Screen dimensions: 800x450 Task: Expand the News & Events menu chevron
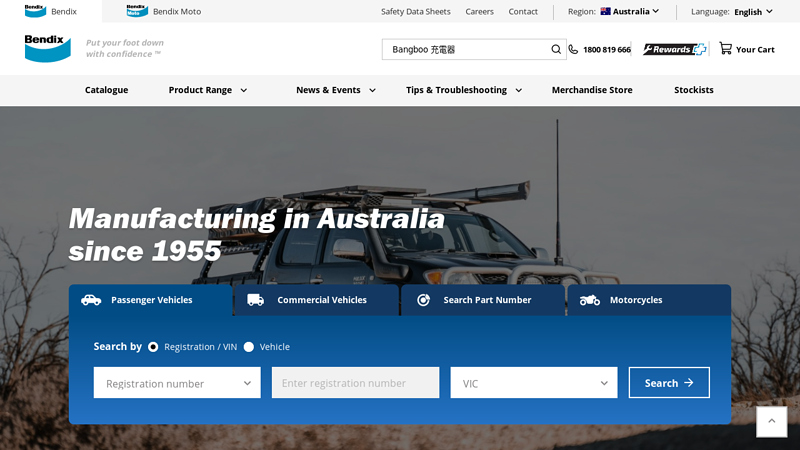[372, 90]
